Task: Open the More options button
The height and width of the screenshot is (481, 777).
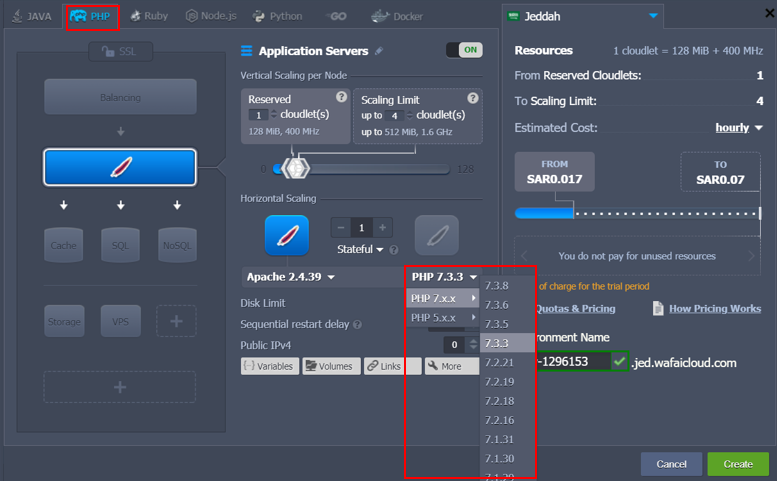Action: (451, 366)
